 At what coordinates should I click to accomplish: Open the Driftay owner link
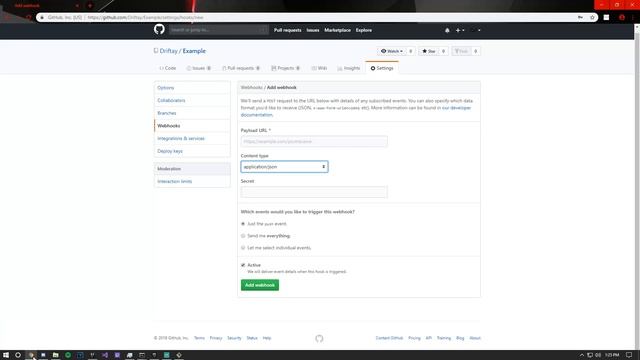[x=168, y=51]
